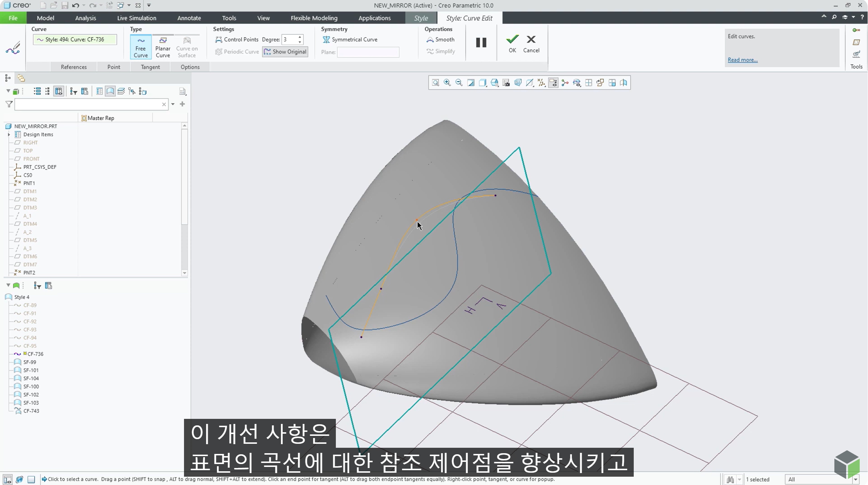Viewport: 868px width, 485px height.
Task: Click the Model Tree tab icon
Action: tap(8, 78)
